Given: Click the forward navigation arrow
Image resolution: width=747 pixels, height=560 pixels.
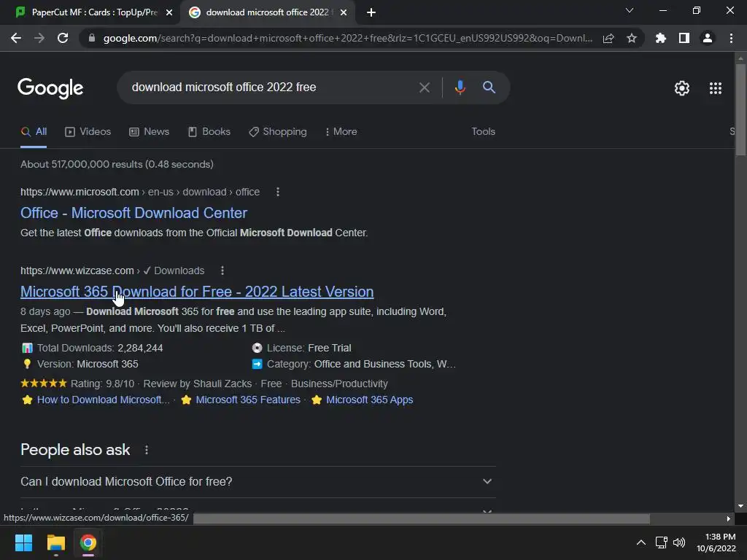Looking at the screenshot, I should pos(39,38).
